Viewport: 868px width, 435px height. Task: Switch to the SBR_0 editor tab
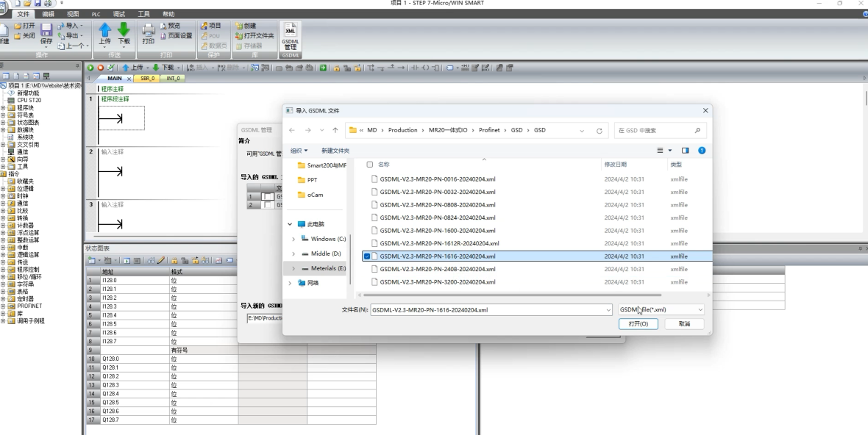click(147, 79)
